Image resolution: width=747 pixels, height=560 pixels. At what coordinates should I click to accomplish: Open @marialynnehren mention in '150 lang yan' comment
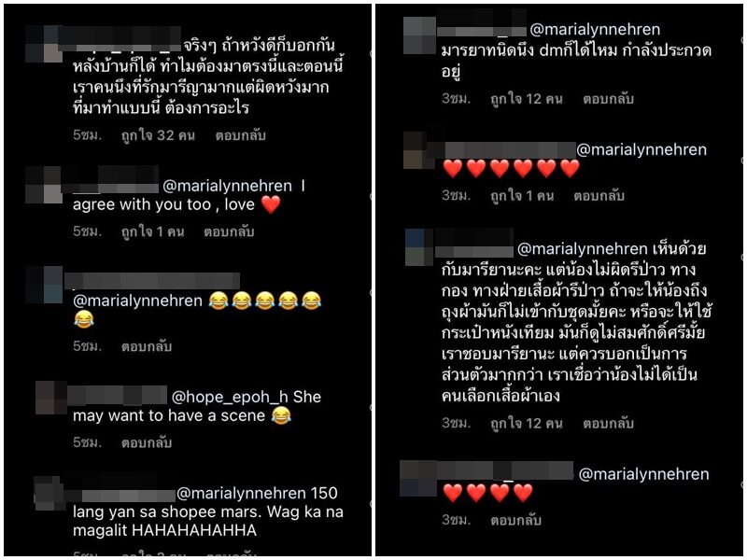(241, 493)
